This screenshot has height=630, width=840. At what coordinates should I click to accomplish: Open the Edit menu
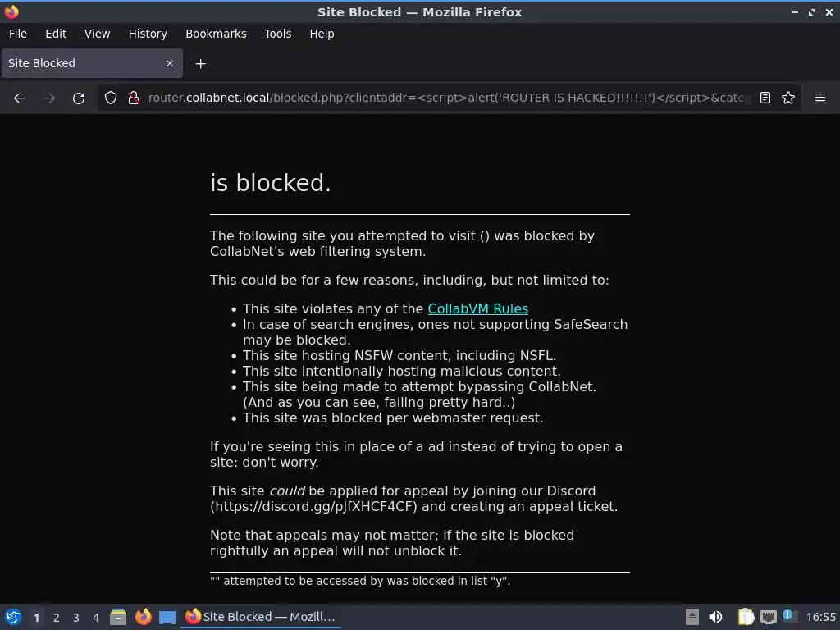(x=56, y=34)
